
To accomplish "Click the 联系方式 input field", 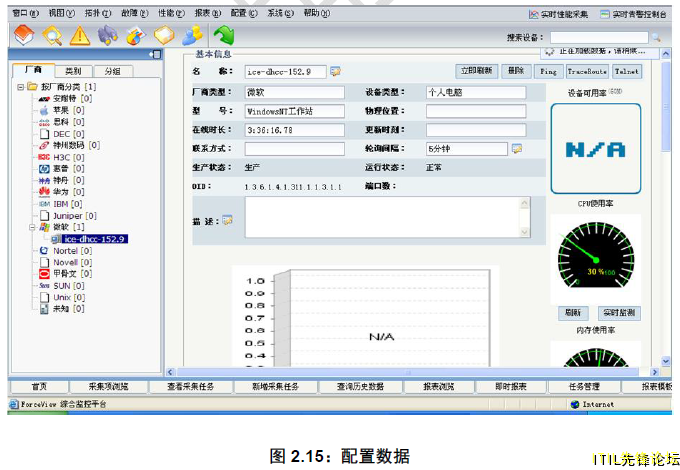I will point(294,149).
